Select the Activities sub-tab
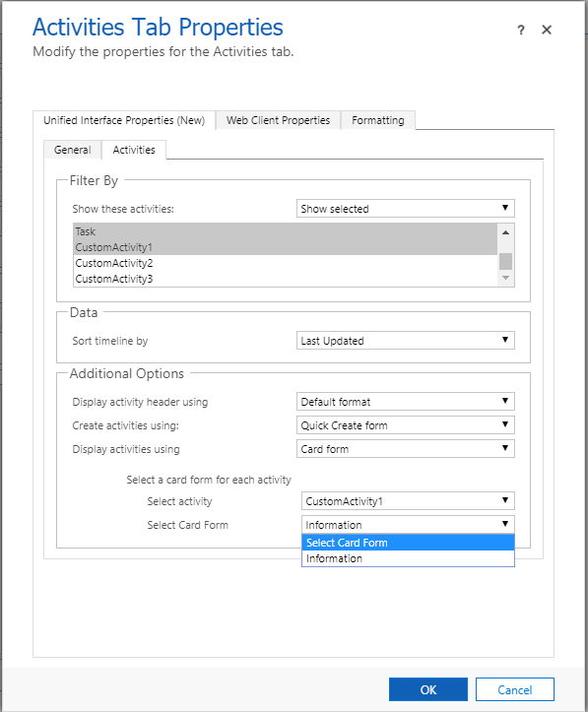This screenshot has height=712, width=588. click(x=134, y=150)
